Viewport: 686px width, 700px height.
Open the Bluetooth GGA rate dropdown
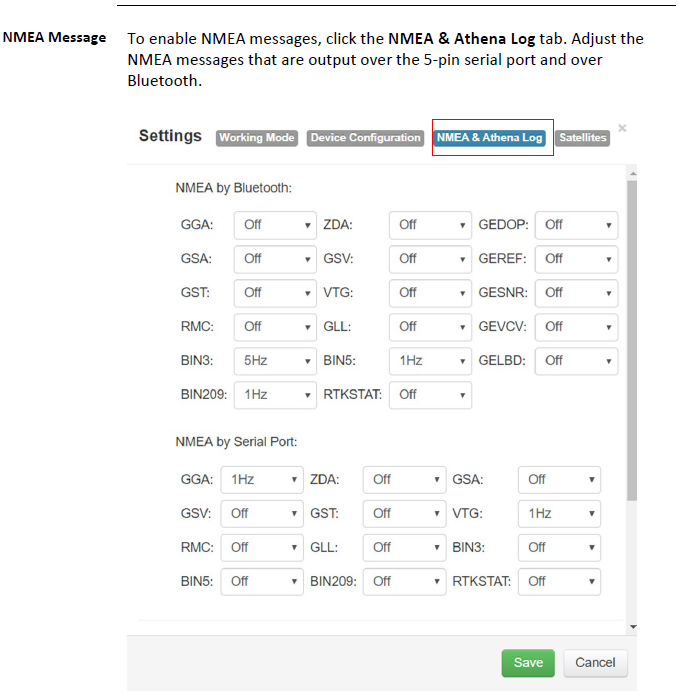coord(275,225)
